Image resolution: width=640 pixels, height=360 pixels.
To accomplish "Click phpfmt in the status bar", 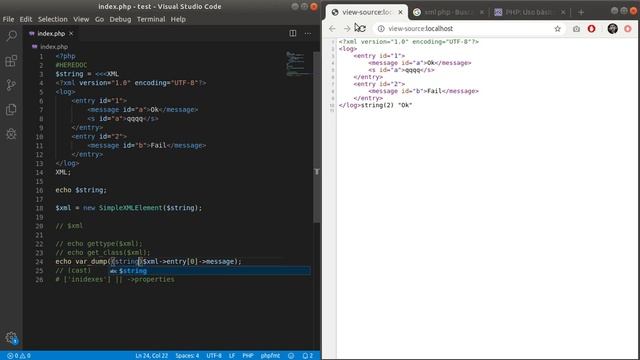I will (x=270, y=356).
